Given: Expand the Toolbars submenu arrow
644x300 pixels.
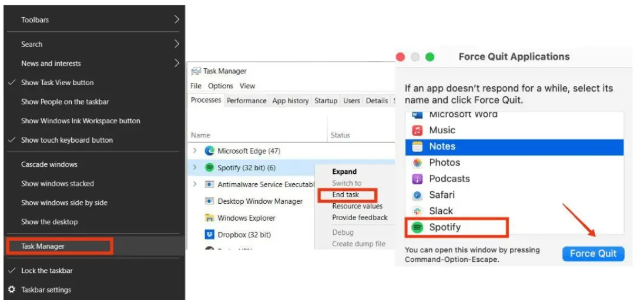Looking at the screenshot, I should coord(177,19).
